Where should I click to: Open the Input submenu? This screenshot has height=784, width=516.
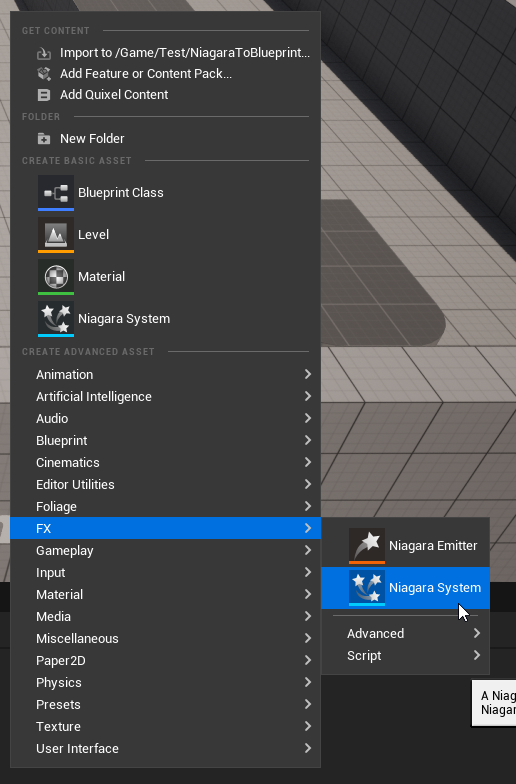(165, 572)
